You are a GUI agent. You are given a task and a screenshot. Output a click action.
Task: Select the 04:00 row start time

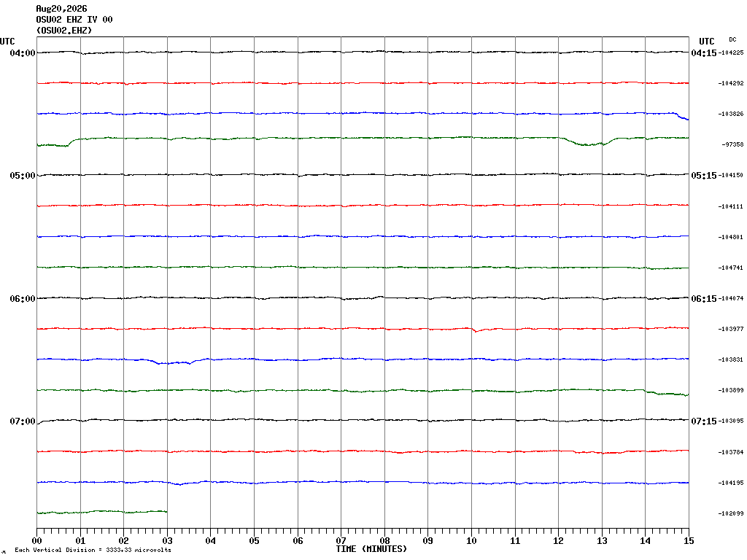pos(23,52)
